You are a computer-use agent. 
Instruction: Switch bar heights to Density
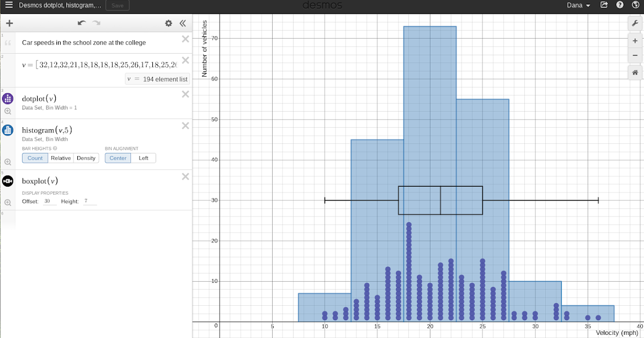click(x=86, y=158)
